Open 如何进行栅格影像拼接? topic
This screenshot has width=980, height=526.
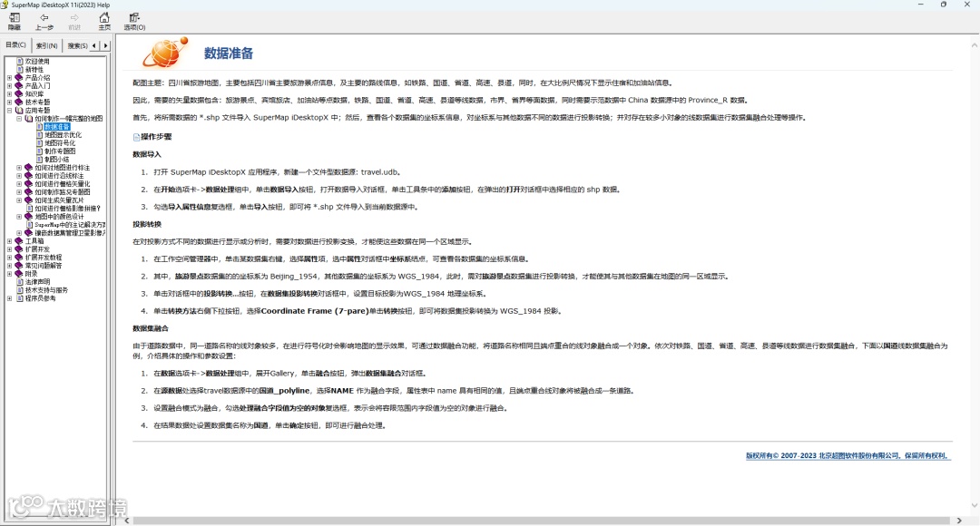point(67,208)
